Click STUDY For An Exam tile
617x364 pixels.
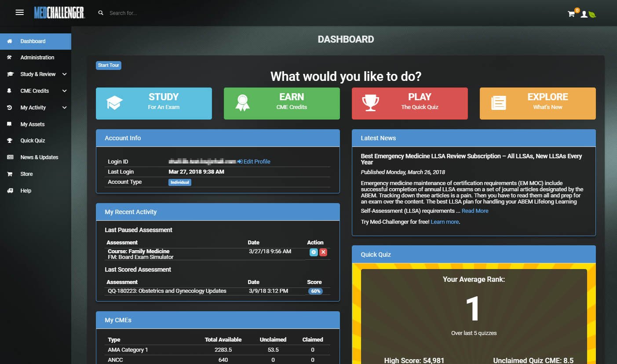click(154, 103)
